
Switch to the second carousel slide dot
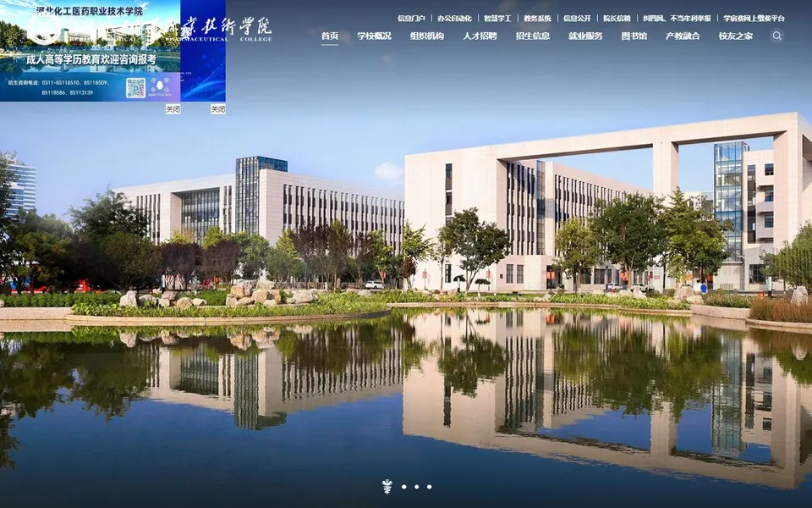[x=404, y=487]
